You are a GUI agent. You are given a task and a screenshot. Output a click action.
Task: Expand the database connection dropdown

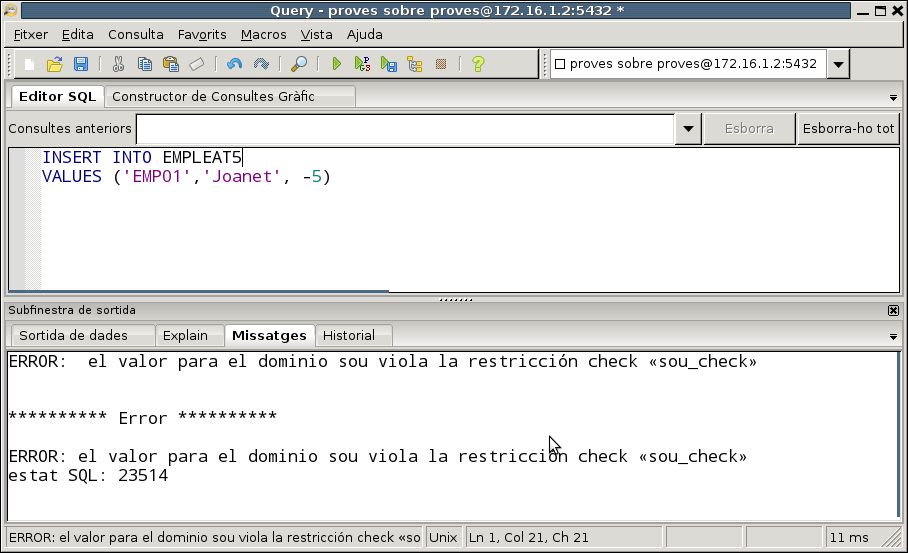pos(838,65)
